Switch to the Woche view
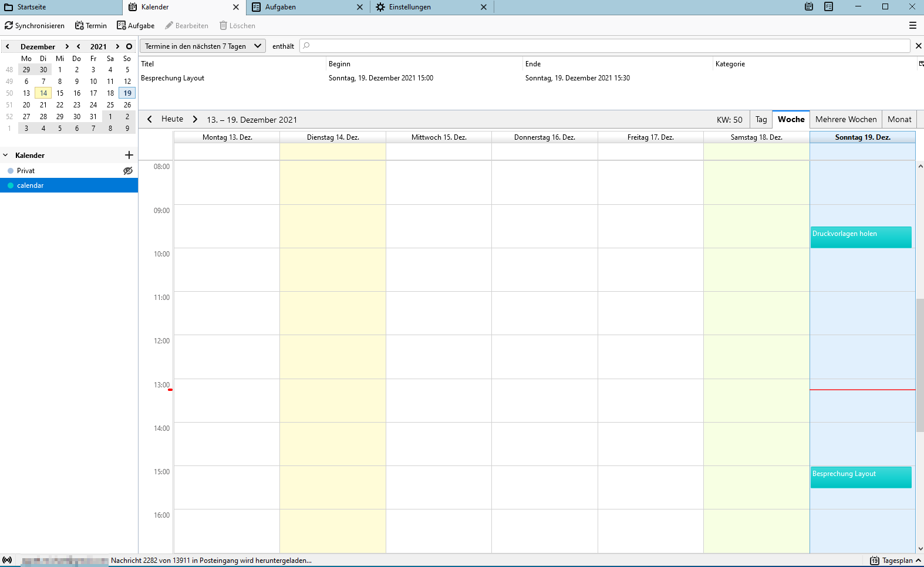This screenshot has width=924, height=567. click(x=791, y=119)
